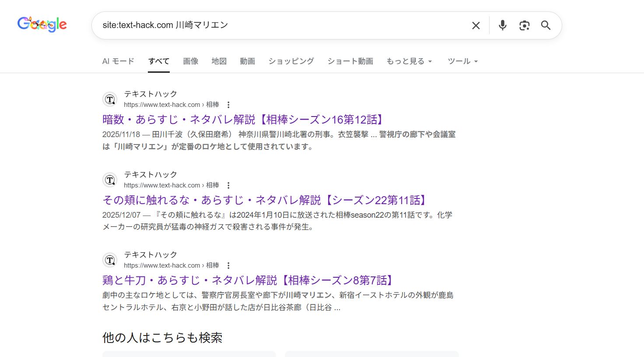Image resolution: width=644 pixels, height=357 pixels.
Task: Expand the ツール dropdown
Action: pyautogui.click(x=462, y=61)
